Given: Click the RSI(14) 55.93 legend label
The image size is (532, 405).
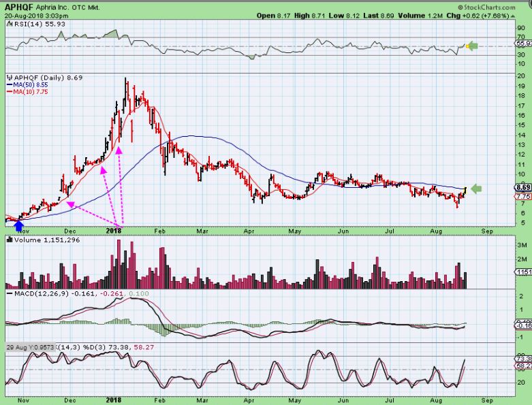Looking at the screenshot, I should (40, 24).
